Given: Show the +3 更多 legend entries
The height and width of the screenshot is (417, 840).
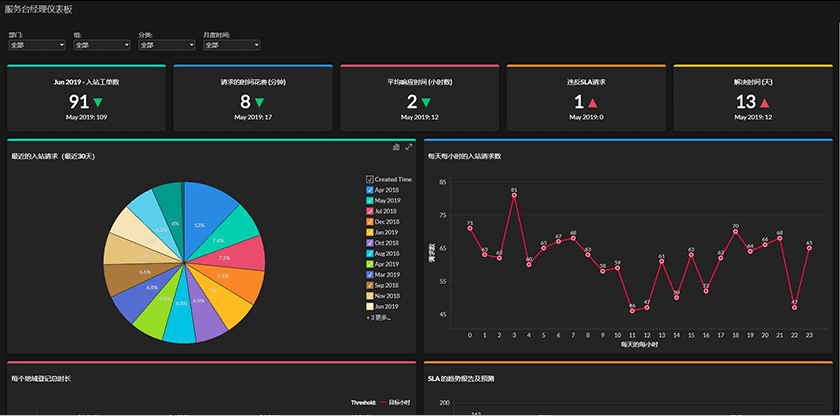Looking at the screenshot, I should (x=378, y=317).
